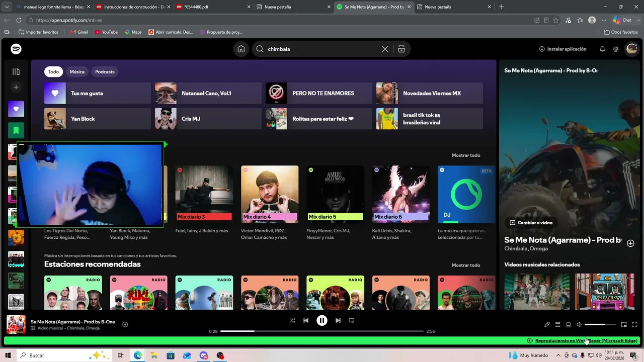Open lyrics with the microphone icon

tap(547, 325)
